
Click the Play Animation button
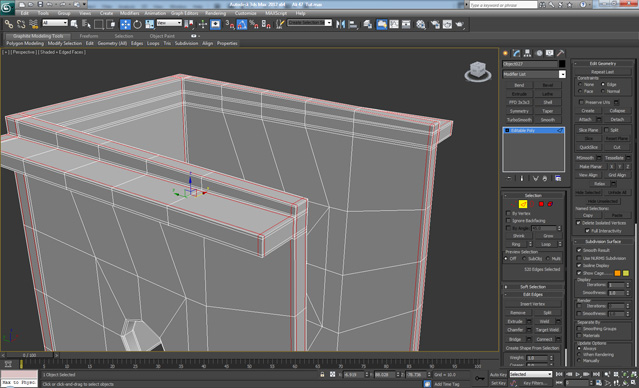click(577, 374)
